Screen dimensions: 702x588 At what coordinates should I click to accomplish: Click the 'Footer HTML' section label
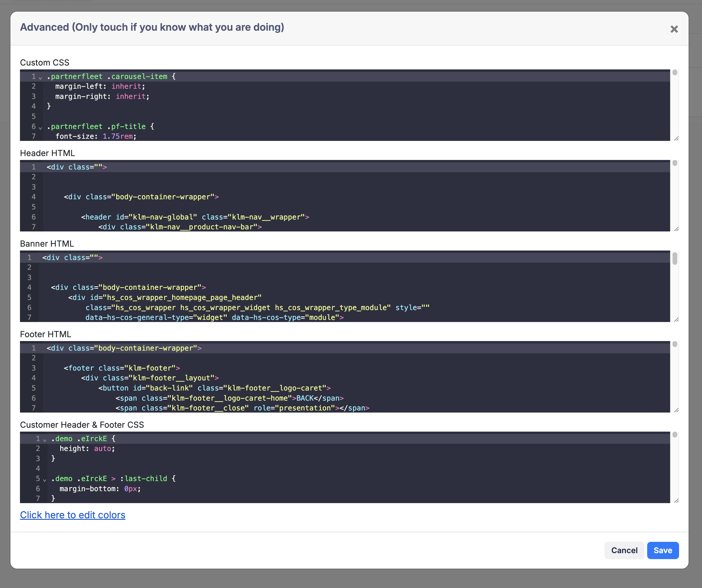point(46,334)
